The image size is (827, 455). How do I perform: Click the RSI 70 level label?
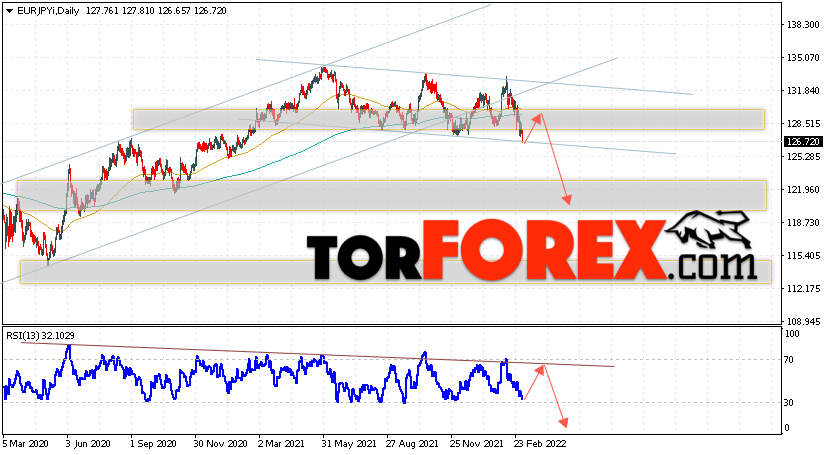point(789,360)
